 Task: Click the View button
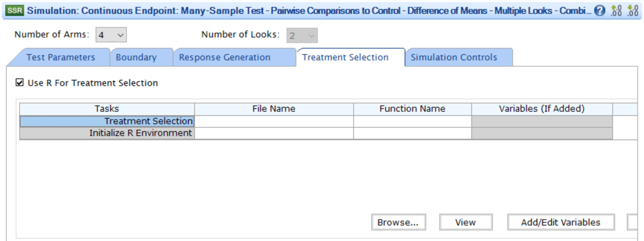coord(465,222)
